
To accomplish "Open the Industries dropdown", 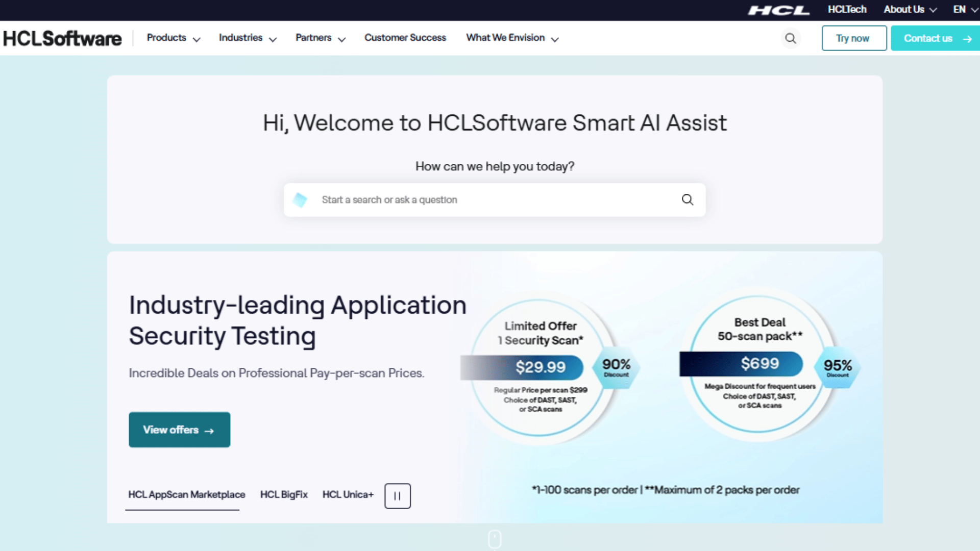I will [x=248, y=38].
